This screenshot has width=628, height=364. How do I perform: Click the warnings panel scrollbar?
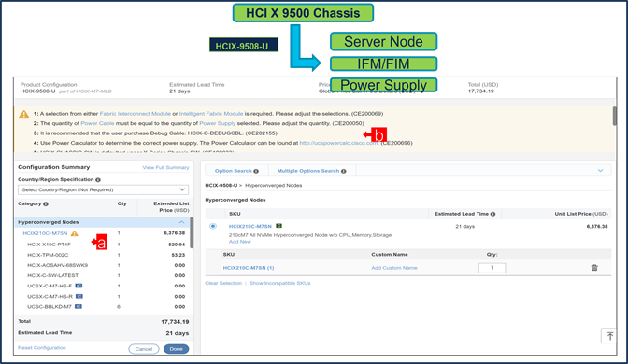click(614, 117)
